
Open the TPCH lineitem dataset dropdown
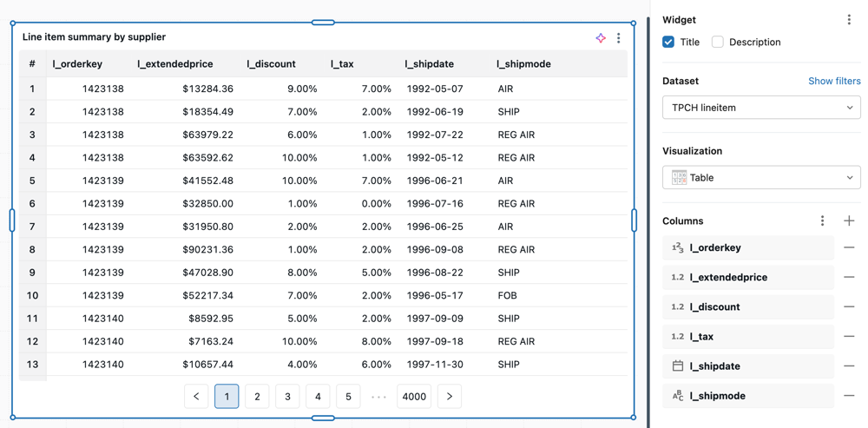761,108
